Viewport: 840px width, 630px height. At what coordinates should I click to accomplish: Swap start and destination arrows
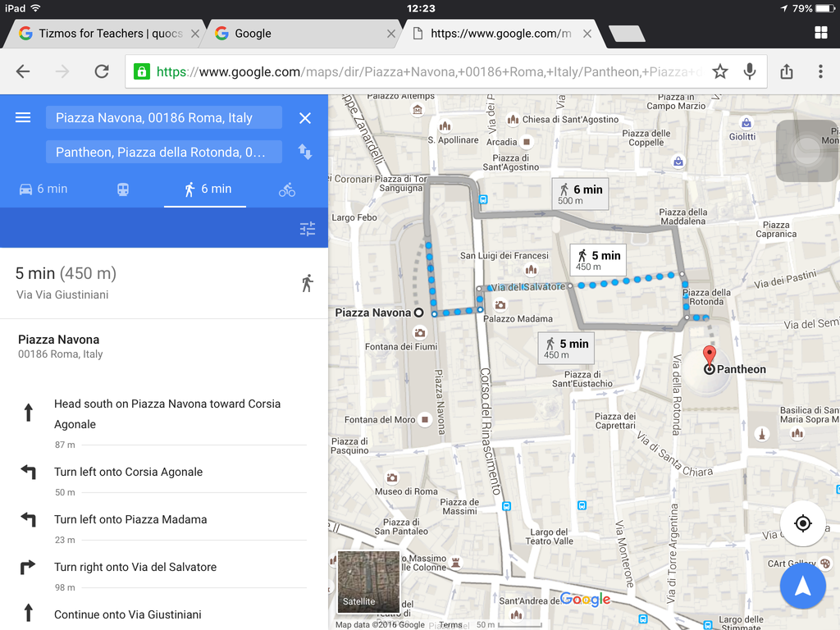point(305,152)
